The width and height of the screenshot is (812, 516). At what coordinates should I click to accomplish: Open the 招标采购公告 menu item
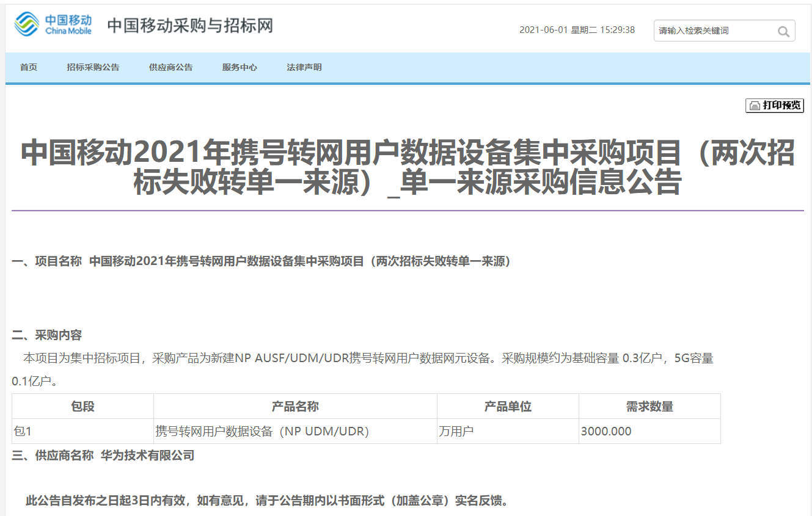point(93,67)
